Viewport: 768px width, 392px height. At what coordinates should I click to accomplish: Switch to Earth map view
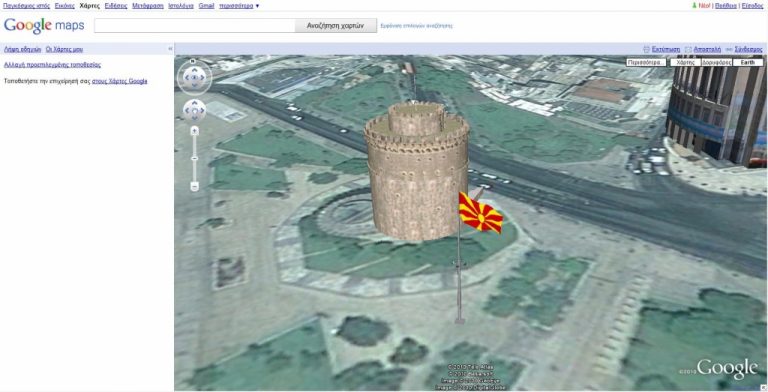pos(747,63)
